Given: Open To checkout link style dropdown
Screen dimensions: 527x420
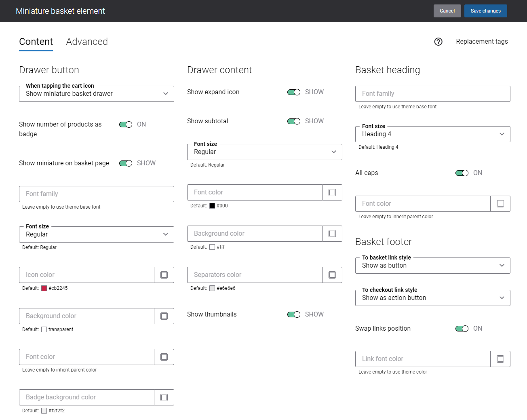Looking at the screenshot, I should point(432,298).
